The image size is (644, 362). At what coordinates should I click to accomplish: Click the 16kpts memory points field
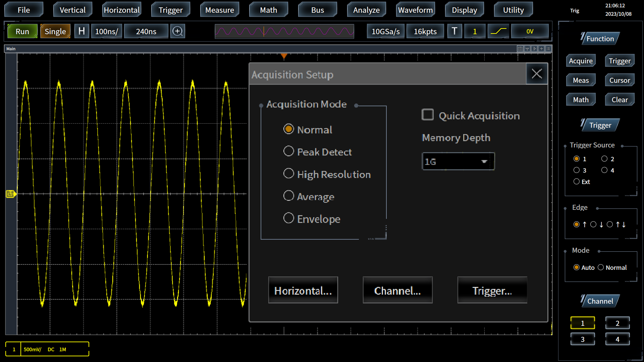point(425,31)
